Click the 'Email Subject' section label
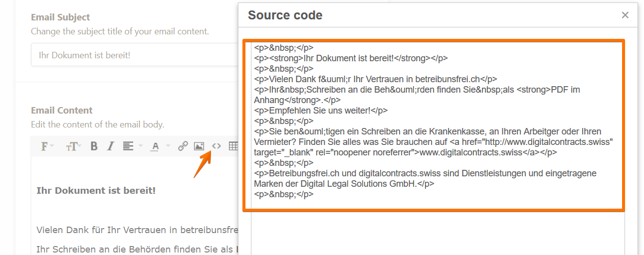Image resolution: width=644 pixels, height=255 pixels. point(60,17)
